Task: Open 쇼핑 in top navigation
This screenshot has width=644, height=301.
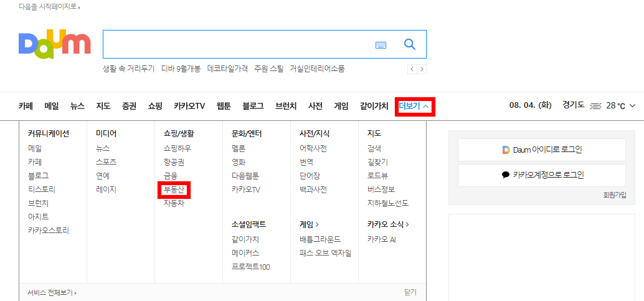Action: click(x=155, y=106)
